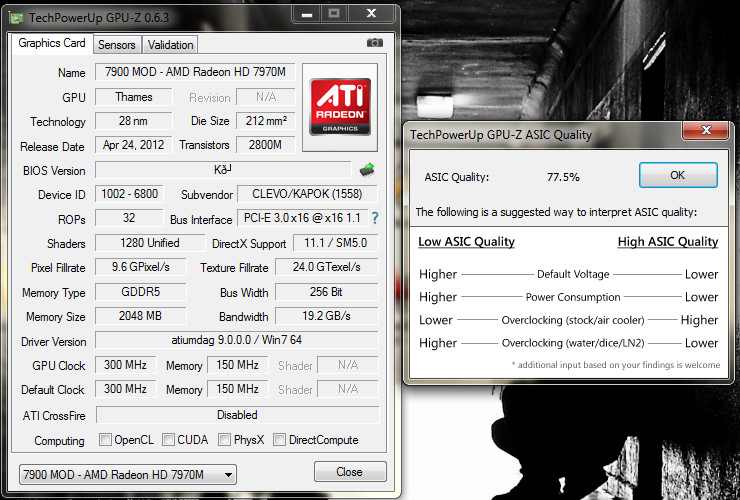Click the Subvendor value CLEVO/KAPOK (1558)
740x500 pixels.
tap(307, 194)
